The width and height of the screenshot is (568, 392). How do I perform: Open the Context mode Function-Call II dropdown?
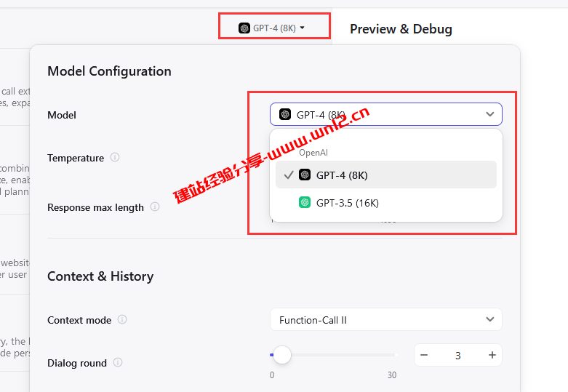385,319
